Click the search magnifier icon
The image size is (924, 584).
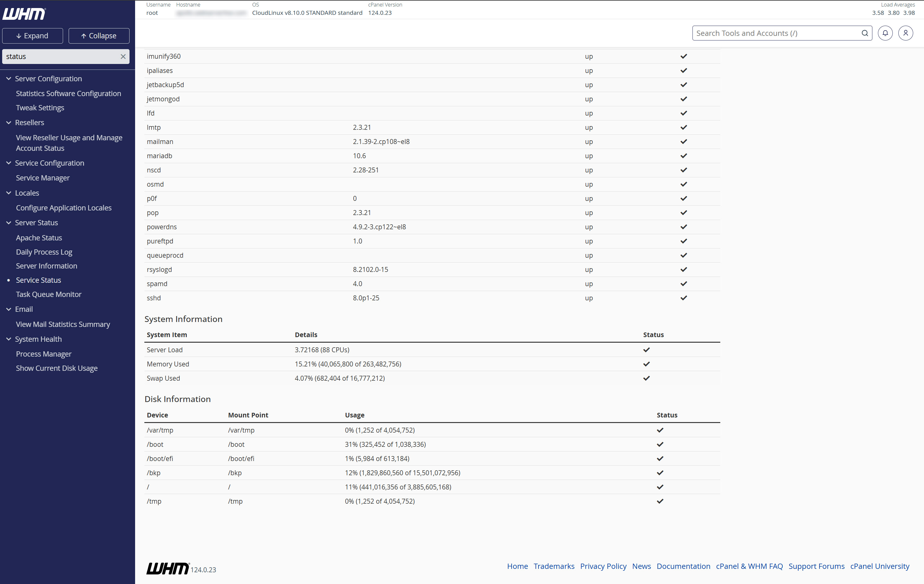[865, 33]
